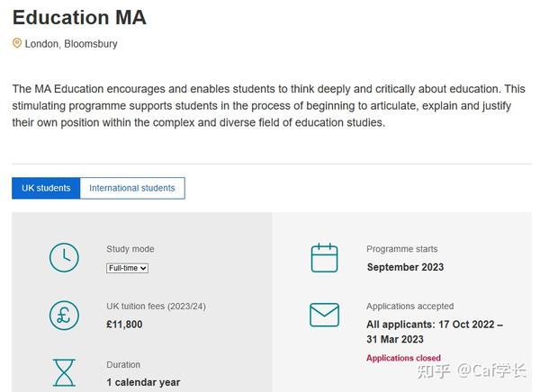Click the hourglass Duration icon
The image size is (540, 392).
coord(64,373)
